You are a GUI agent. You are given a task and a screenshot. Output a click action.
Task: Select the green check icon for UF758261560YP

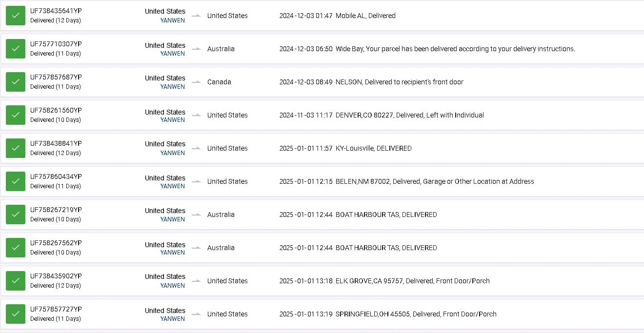pyautogui.click(x=16, y=115)
